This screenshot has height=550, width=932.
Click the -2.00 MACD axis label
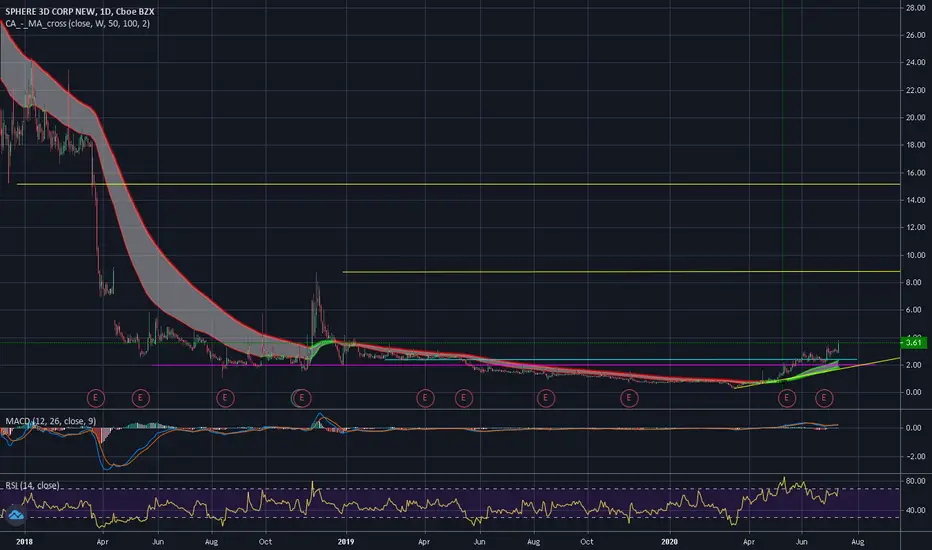[x=915, y=456]
